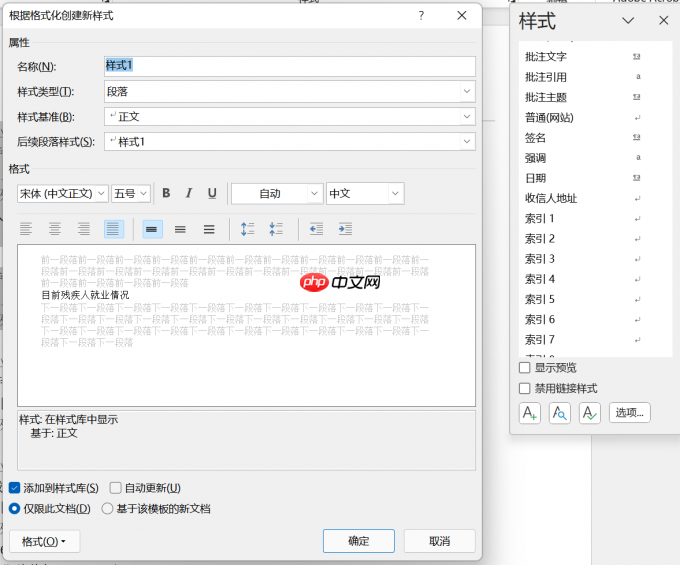Center-align paragraph text
680x565 pixels.
[55, 229]
